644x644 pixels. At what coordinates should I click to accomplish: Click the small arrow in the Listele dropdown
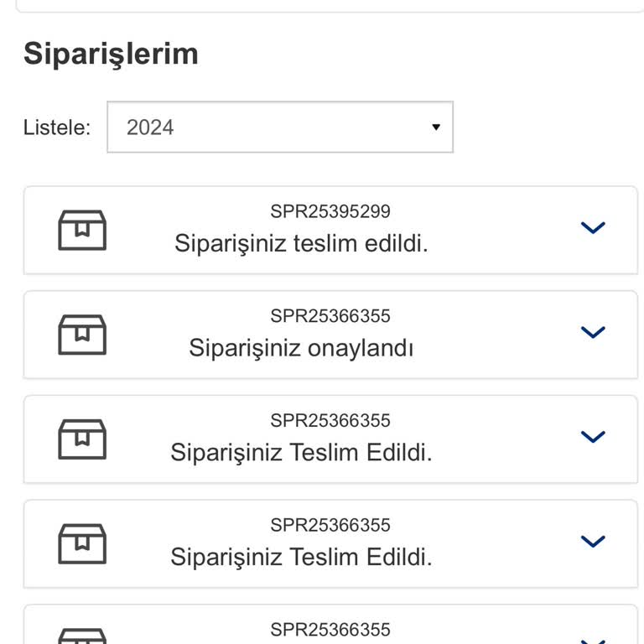(436, 127)
